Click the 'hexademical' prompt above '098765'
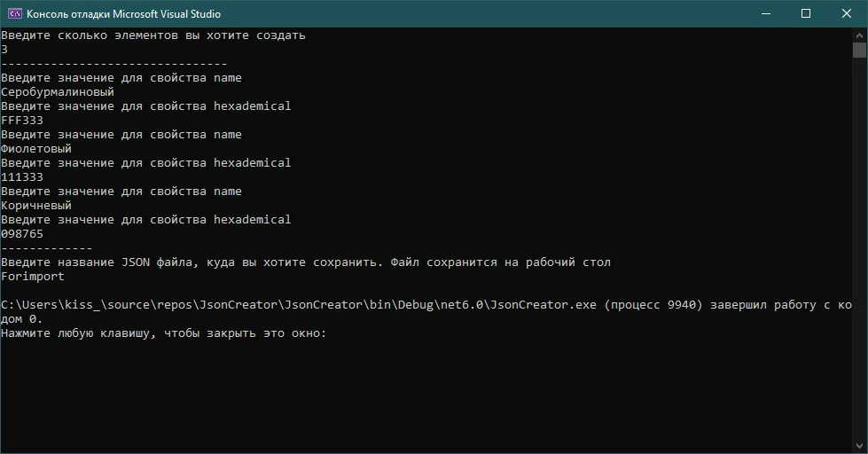Viewport: 868px width, 454px height. (x=146, y=220)
